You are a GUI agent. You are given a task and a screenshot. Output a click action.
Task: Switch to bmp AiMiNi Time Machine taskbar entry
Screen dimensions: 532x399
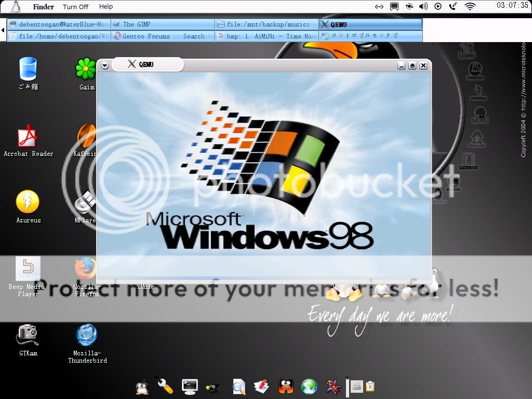coord(267,36)
